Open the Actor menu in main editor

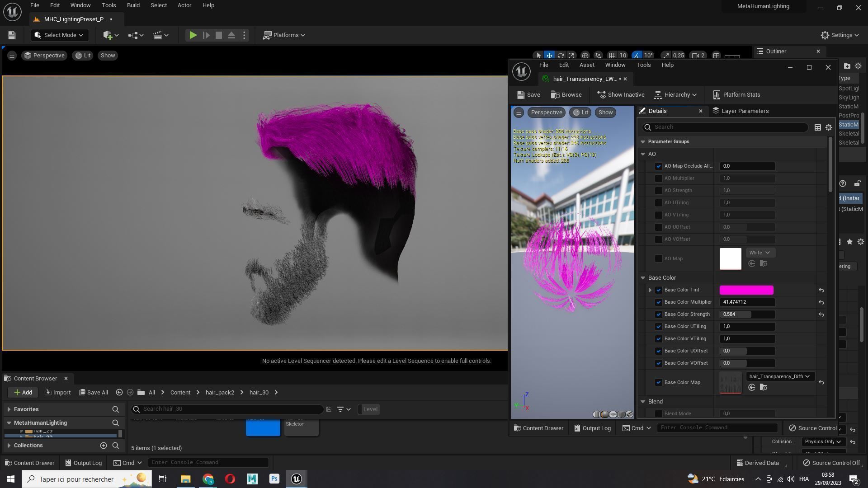pos(184,5)
